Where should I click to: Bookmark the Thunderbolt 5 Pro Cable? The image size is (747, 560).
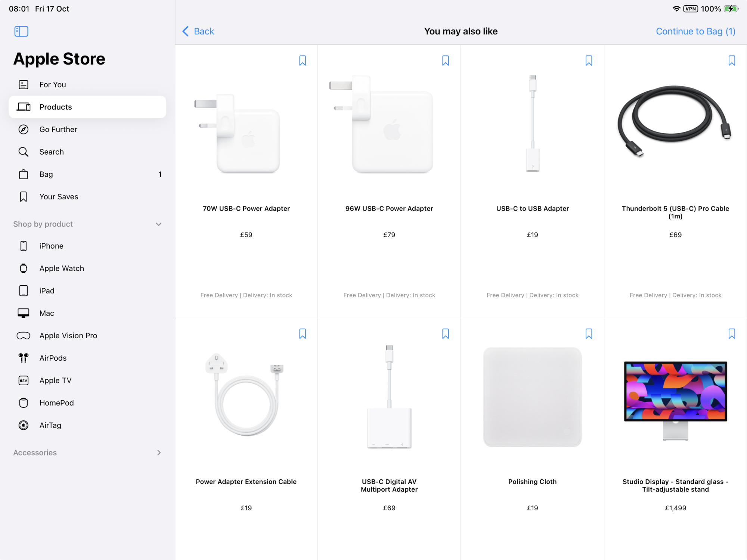[732, 60]
